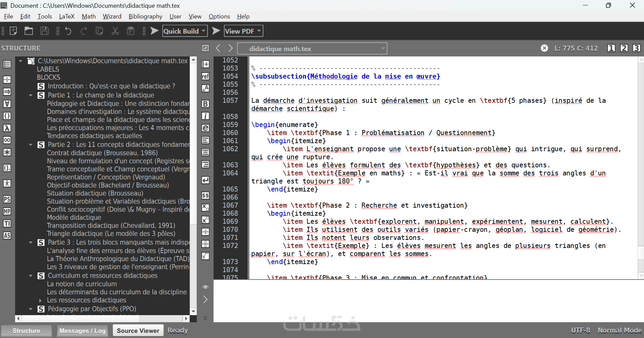Insert a sectioning command with the part icon
The height and width of the screenshot is (338, 644).
pos(205,64)
